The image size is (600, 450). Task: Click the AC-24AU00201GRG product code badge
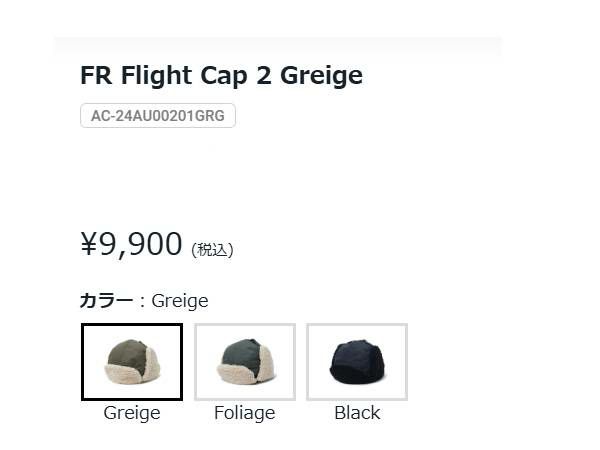[x=158, y=116]
